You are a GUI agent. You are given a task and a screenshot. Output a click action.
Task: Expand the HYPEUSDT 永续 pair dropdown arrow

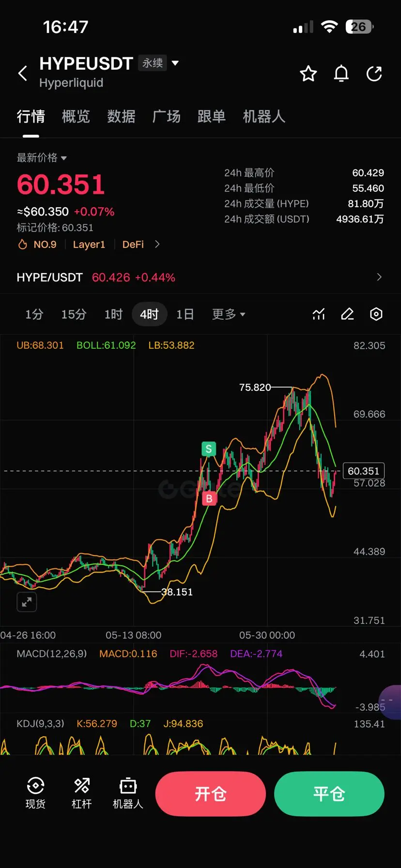pos(175,63)
